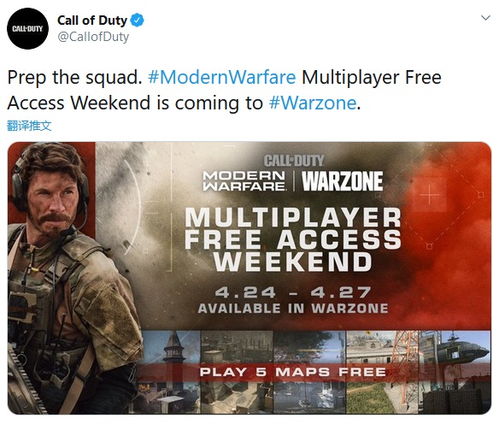This screenshot has width=499, height=424.
Task: Open the #Warzone hashtag link
Action: pyautogui.click(x=313, y=103)
